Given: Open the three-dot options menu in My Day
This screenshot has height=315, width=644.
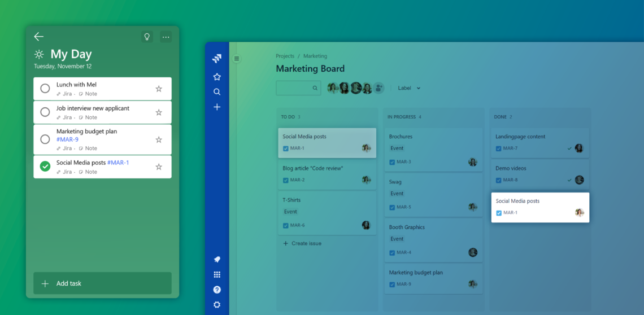Looking at the screenshot, I should (x=166, y=37).
